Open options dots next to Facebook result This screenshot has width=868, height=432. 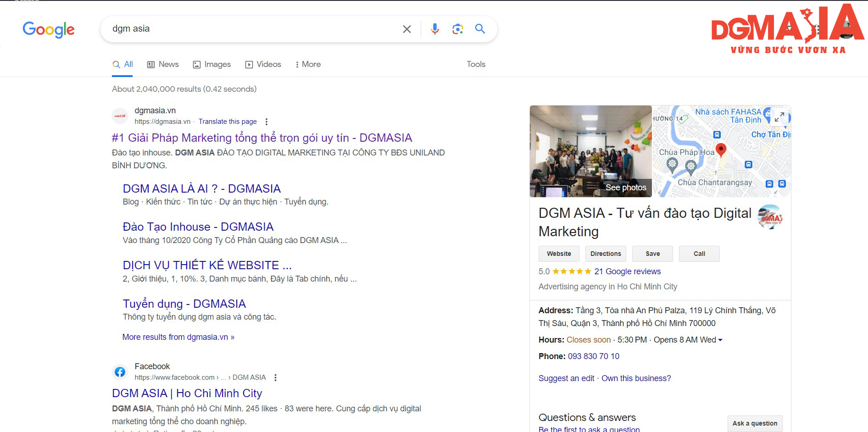click(275, 377)
